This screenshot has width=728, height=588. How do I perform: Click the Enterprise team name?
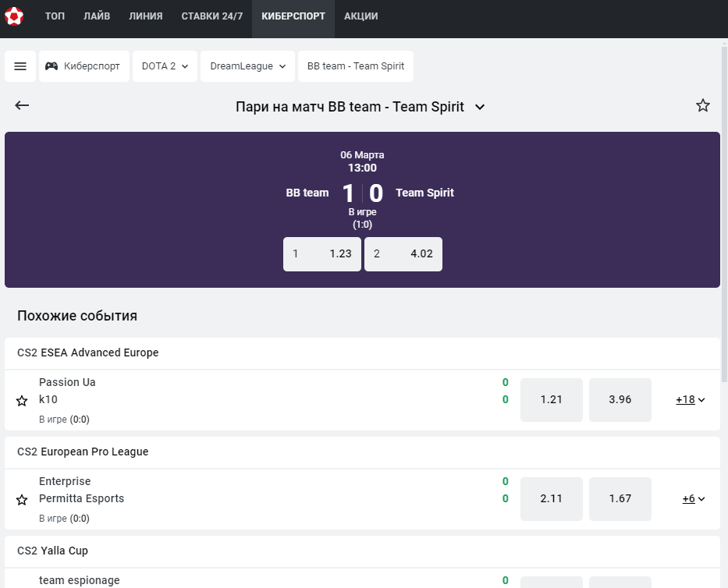(x=65, y=481)
